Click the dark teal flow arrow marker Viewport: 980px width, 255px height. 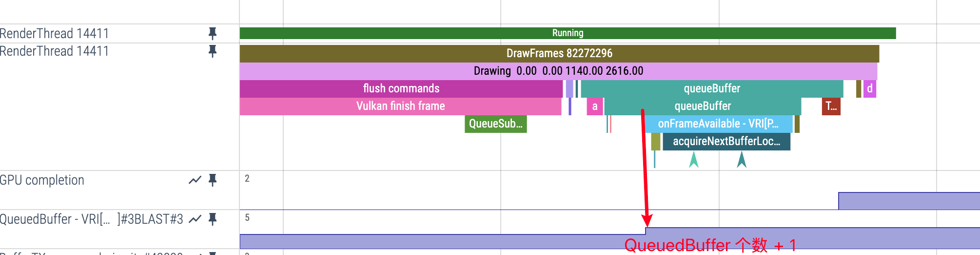tap(742, 160)
